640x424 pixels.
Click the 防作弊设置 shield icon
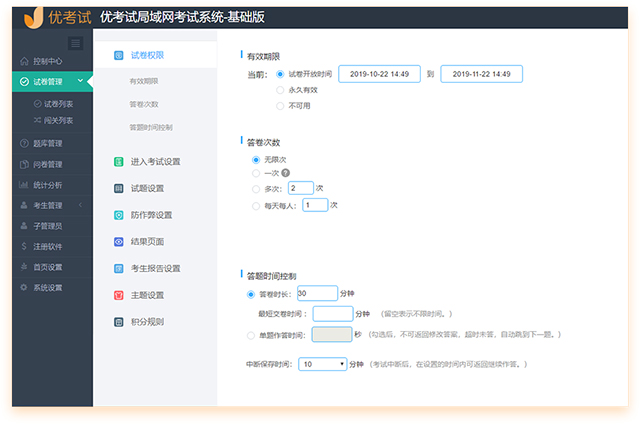coord(119,215)
